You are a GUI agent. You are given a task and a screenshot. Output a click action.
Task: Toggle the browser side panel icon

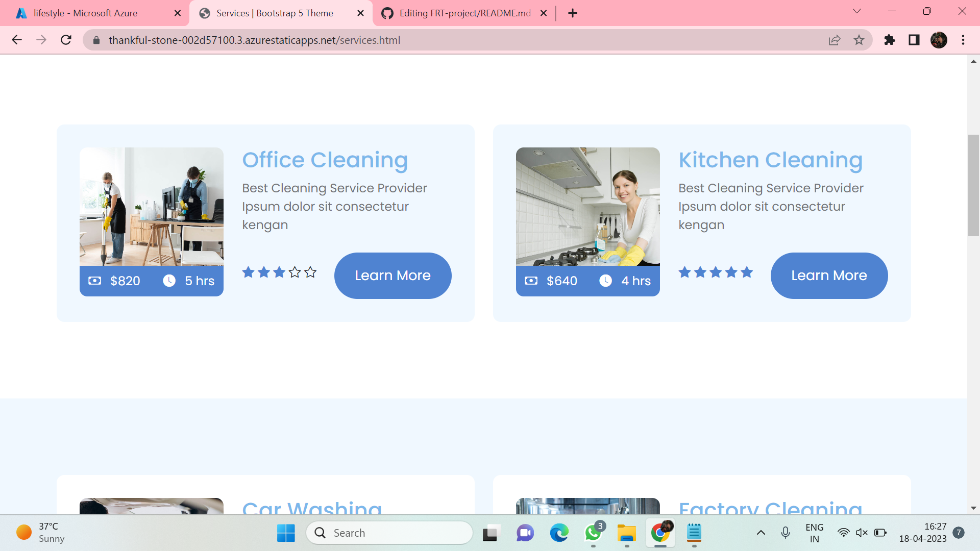(x=914, y=40)
